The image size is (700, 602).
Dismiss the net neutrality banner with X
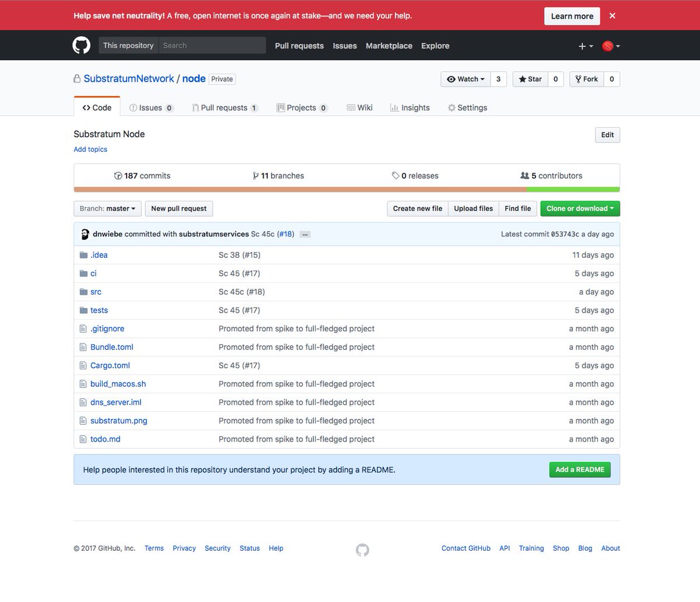point(612,16)
